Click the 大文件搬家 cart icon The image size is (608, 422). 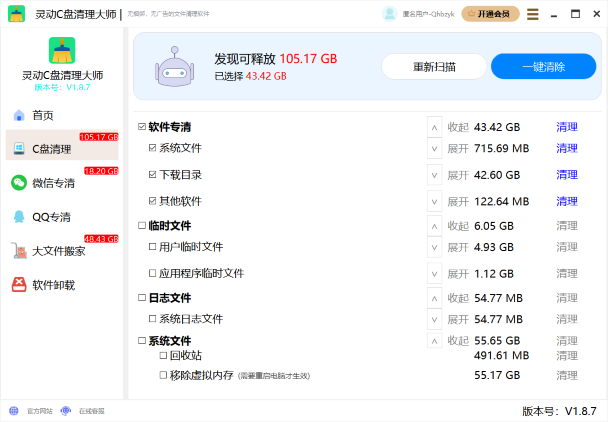coord(19,251)
